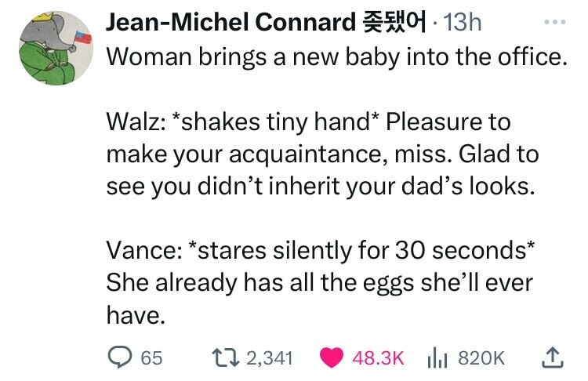Repost using the retweet arrows icon
This screenshot has height=381, width=588.
click(225, 357)
